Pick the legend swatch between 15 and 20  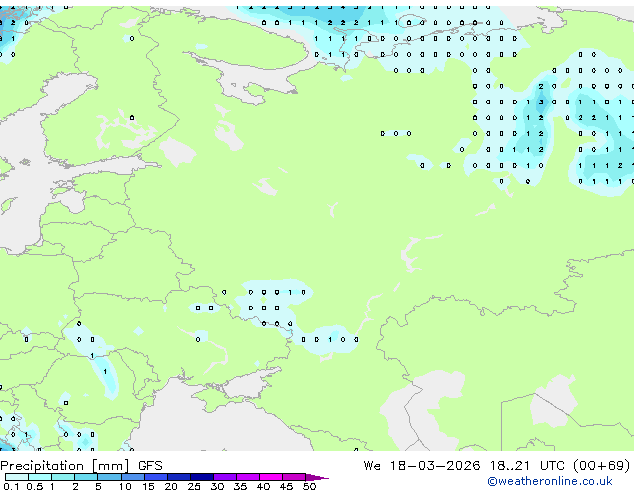[x=155, y=477]
